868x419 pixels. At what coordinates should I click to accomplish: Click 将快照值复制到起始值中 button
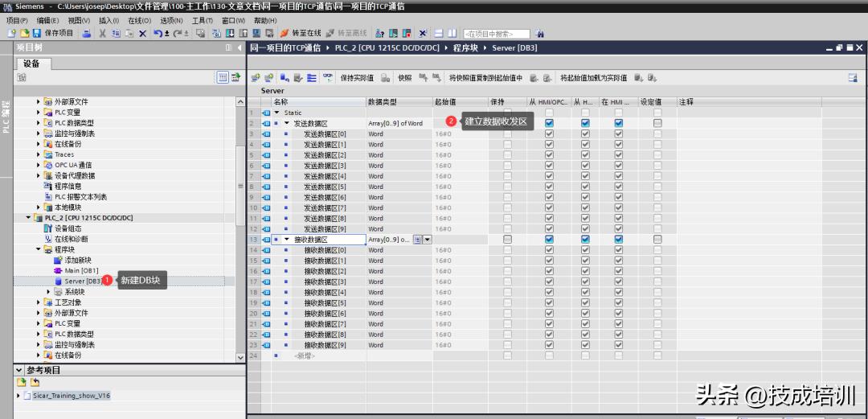[x=485, y=77]
